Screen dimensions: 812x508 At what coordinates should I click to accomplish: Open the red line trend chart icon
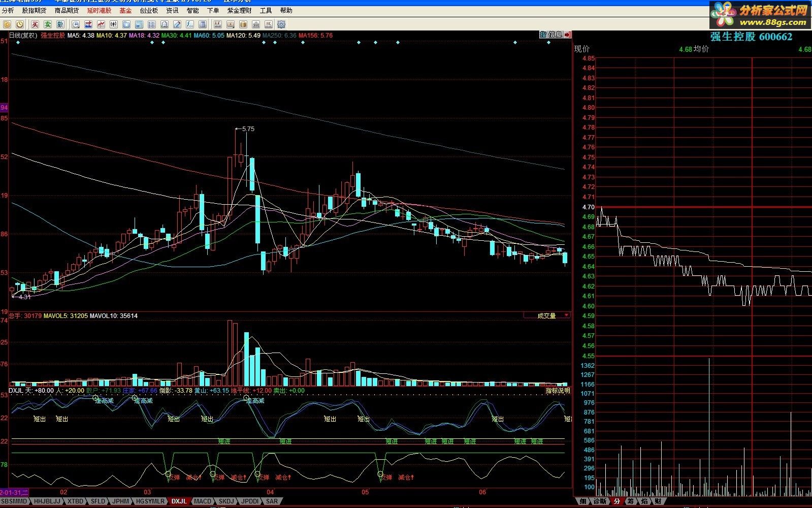[101, 24]
